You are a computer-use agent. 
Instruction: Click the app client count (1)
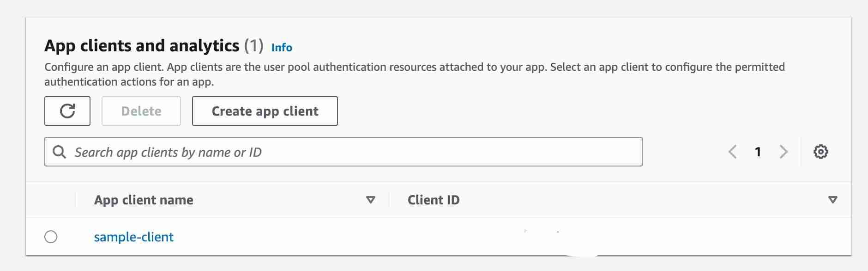(x=253, y=46)
